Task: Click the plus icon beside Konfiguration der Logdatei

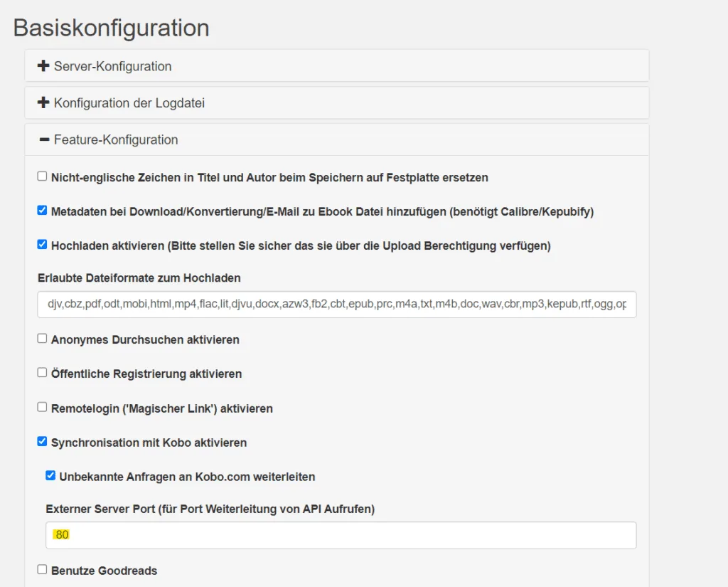Action: [43, 102]
